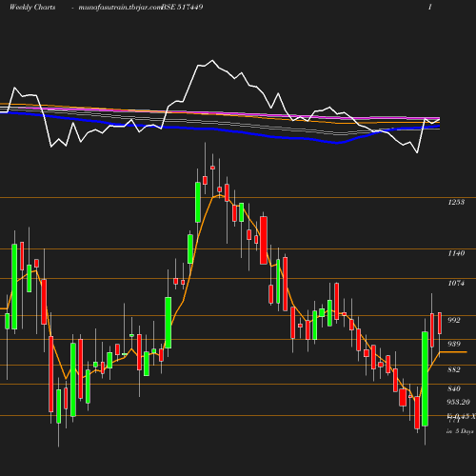Screen dimensions: 476x476
Task: Click the 1074 price level label
Action: click(x=456, y=283)
